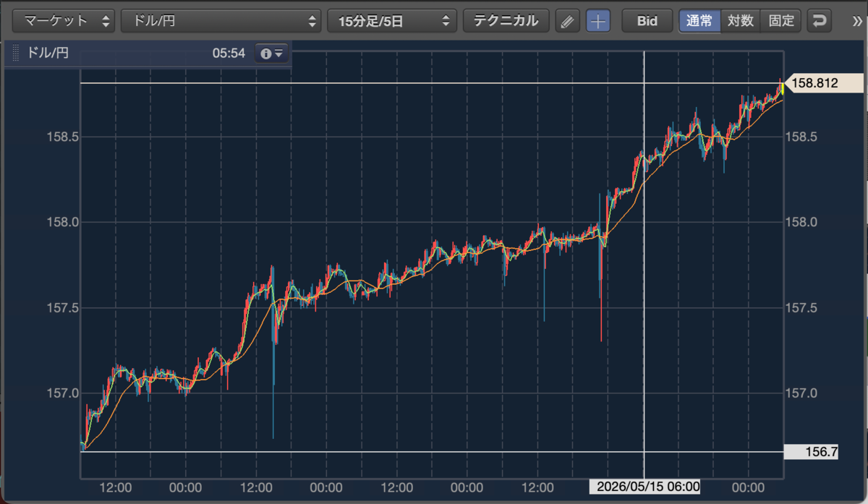Grab the chart panel drag handle
868x504 pixels.
pos(14,54)
